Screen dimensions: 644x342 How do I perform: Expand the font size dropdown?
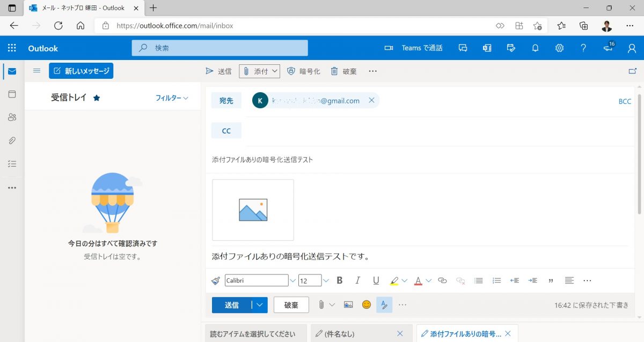click(326, 280)
